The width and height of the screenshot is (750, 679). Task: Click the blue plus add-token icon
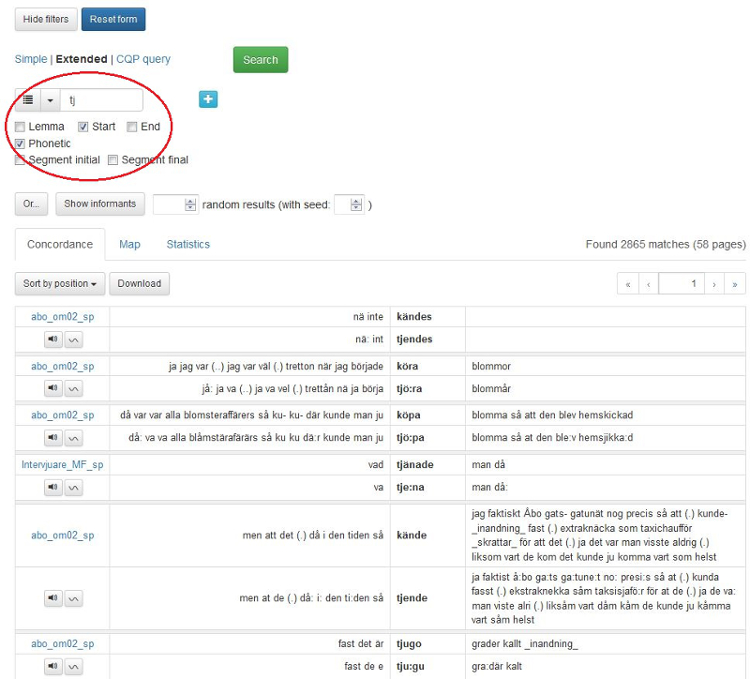pyautogui.click(x=208, y=99)
